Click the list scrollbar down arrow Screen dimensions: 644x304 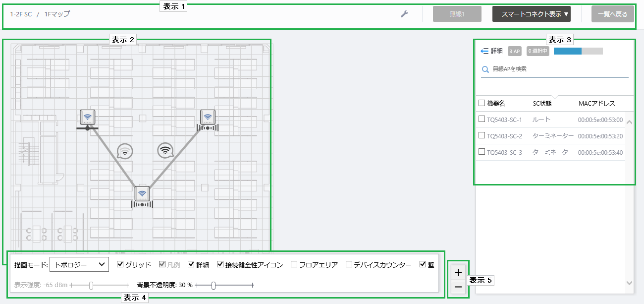click(x=629, y=283)
